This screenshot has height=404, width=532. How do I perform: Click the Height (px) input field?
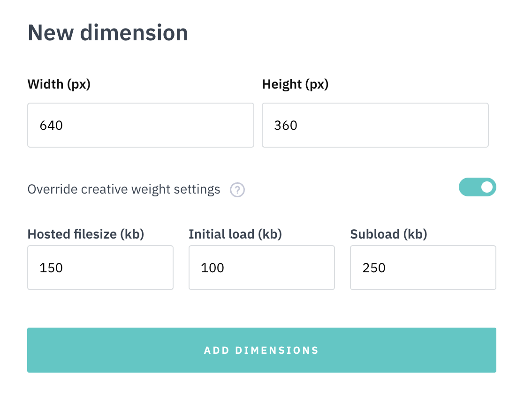coord(375,125)
